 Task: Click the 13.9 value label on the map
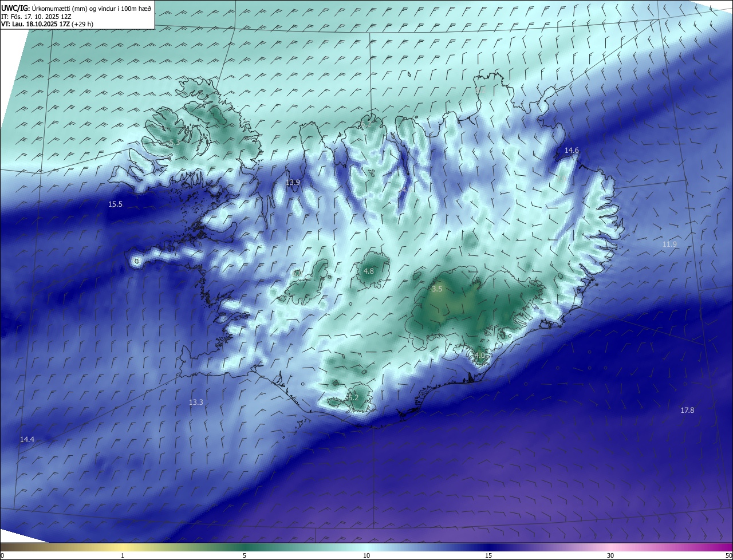293,183
